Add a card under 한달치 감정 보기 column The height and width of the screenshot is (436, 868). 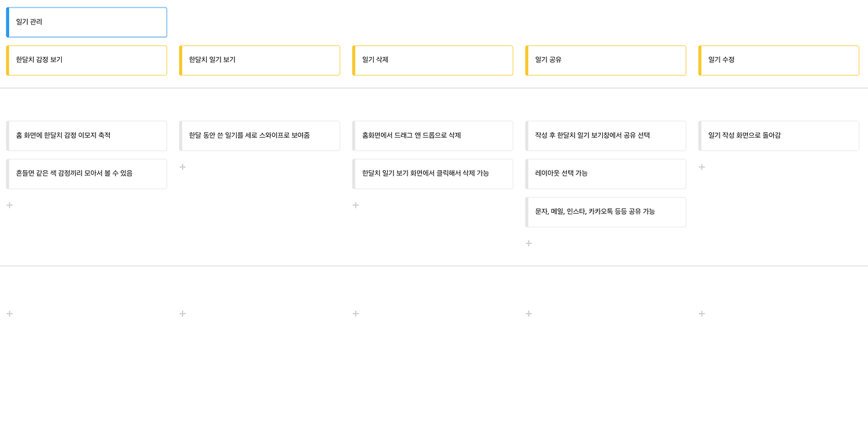click(x=9, y=205)
